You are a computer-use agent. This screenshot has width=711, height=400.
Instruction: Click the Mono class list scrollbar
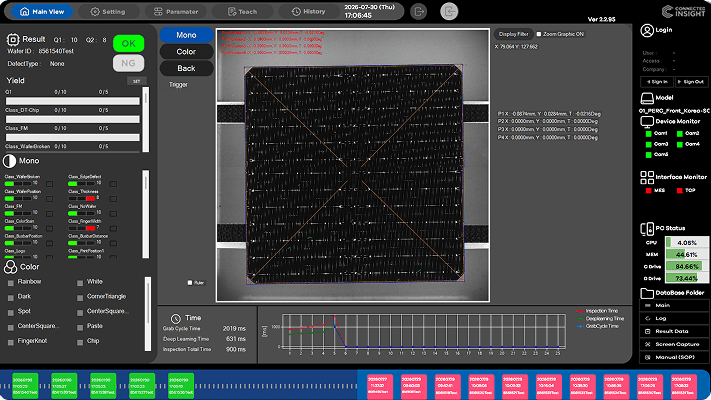146,214
